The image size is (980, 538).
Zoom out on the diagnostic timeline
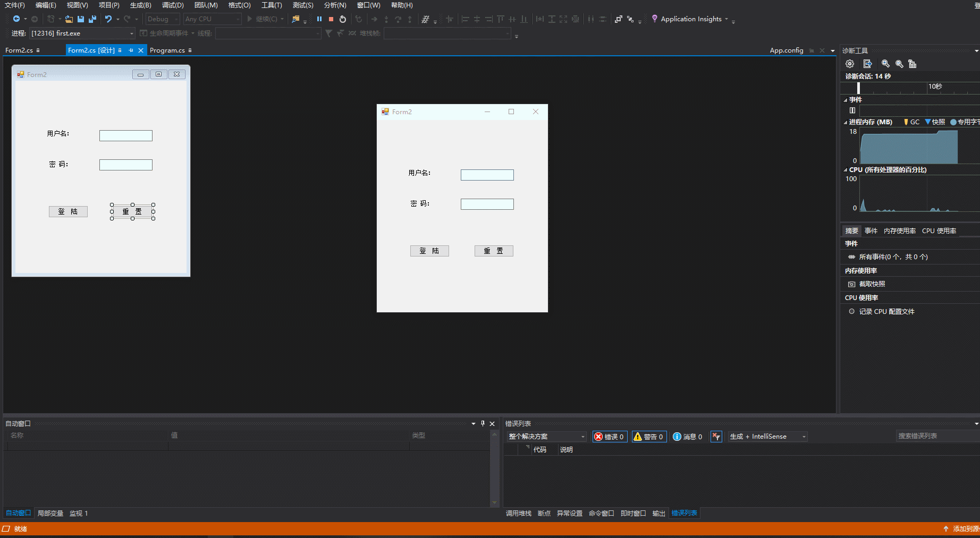pos(899,64)
